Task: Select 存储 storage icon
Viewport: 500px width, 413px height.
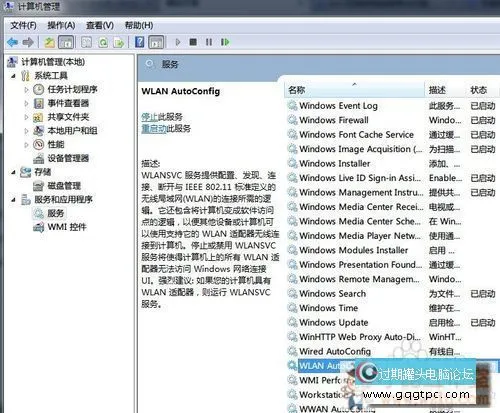Action: [x=25, y=172]
